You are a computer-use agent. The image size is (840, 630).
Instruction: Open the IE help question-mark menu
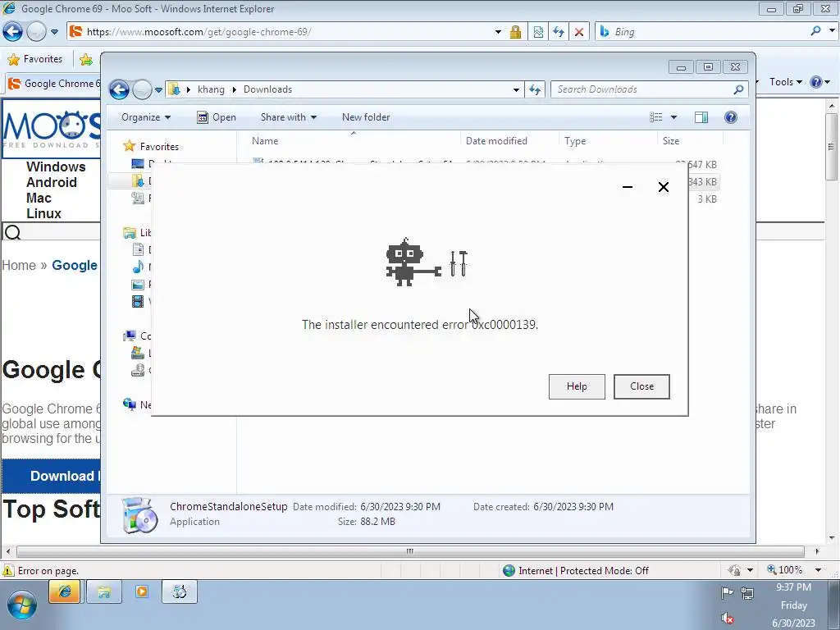point(819,82)
